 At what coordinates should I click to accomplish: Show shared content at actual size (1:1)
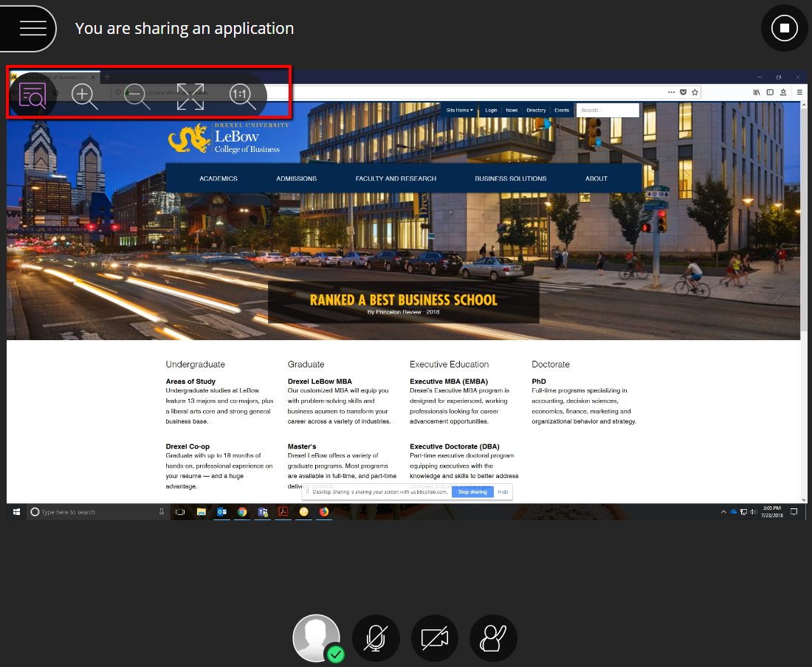click(242, 96)
